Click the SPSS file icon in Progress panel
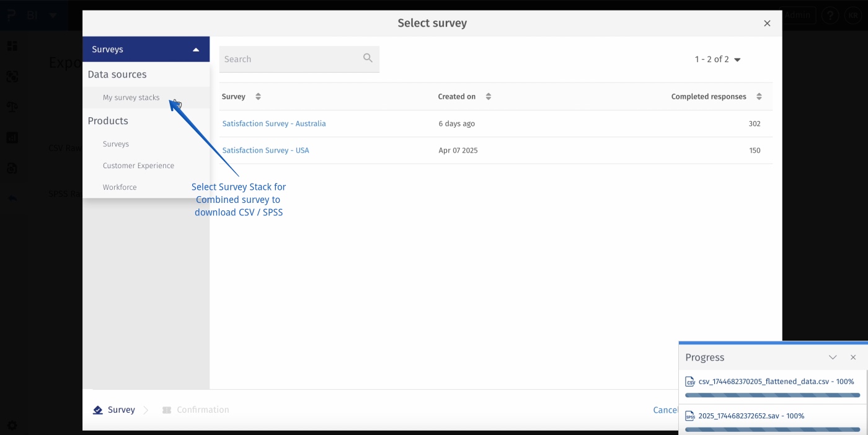 point(689,416)
